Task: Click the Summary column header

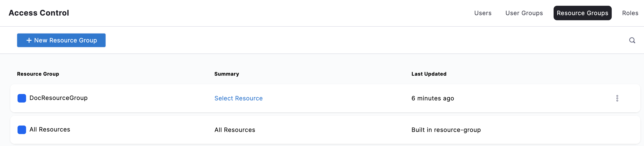Action: point(227,74)
